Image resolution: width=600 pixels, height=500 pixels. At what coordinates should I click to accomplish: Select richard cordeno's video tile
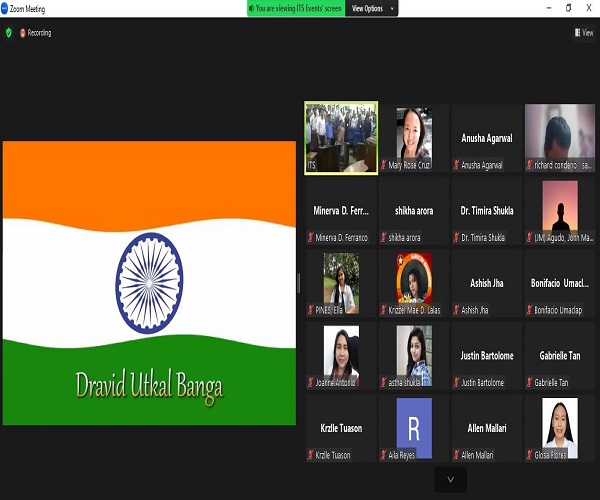pos(560,138)
